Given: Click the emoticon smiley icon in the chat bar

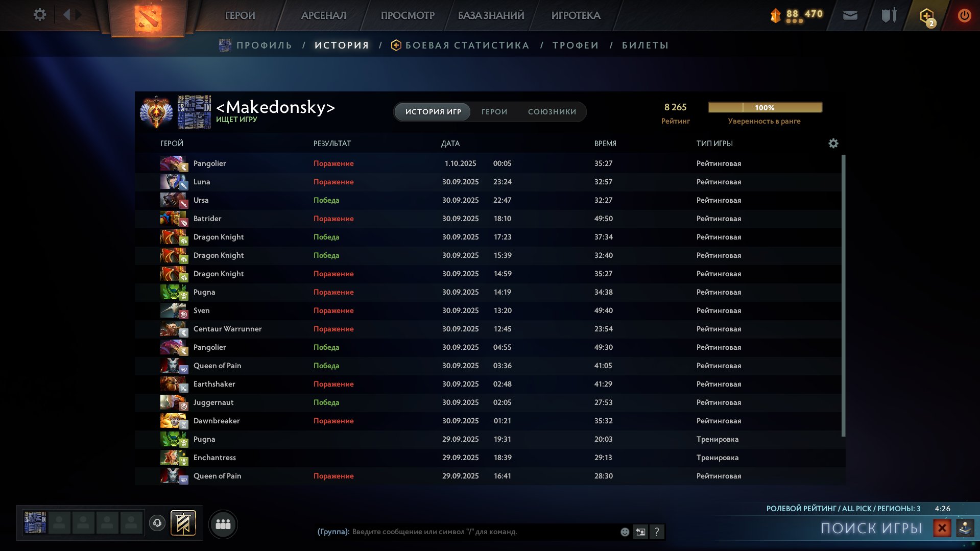Looking at the screenshot, I should click(624, 532).
